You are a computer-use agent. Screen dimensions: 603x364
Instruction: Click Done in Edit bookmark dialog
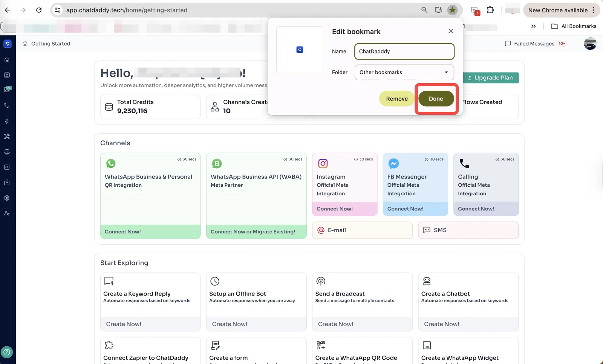point(436,99)
